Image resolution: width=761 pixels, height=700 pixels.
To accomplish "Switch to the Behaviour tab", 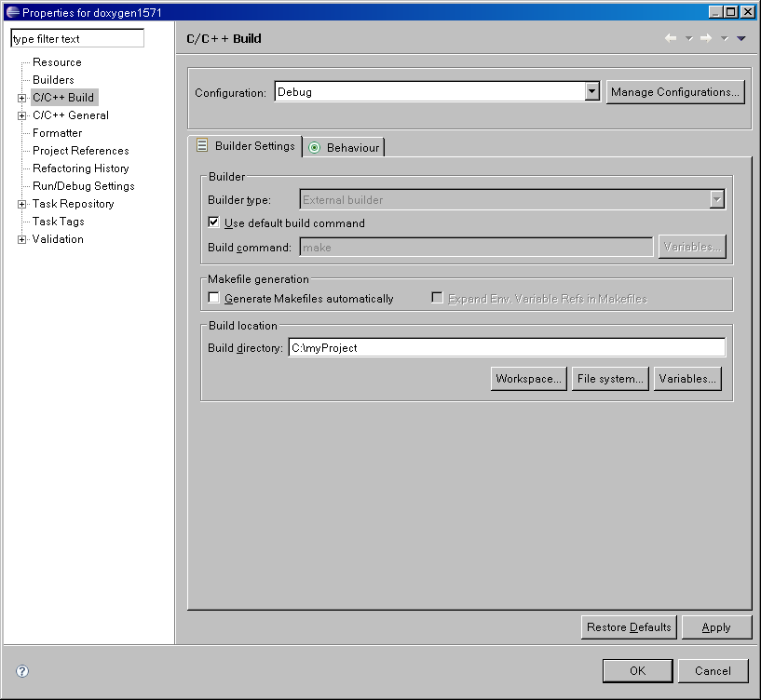I will coord(345,147).
